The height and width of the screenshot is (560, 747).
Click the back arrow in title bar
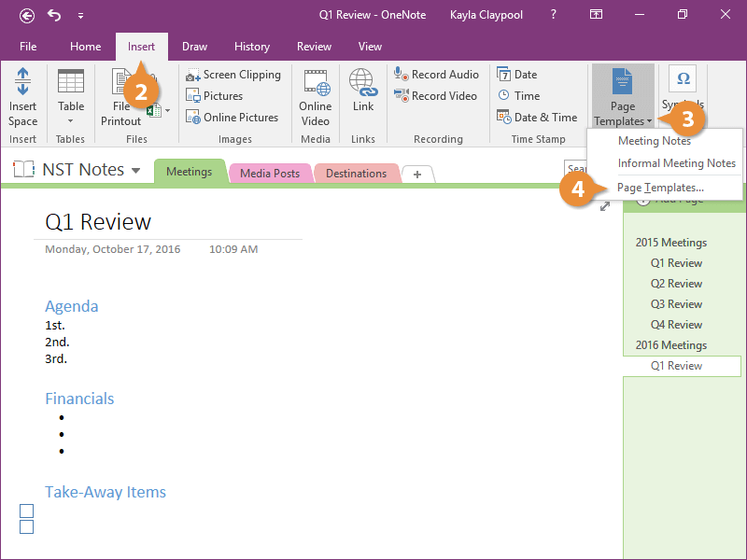click(x=27, y=15)
